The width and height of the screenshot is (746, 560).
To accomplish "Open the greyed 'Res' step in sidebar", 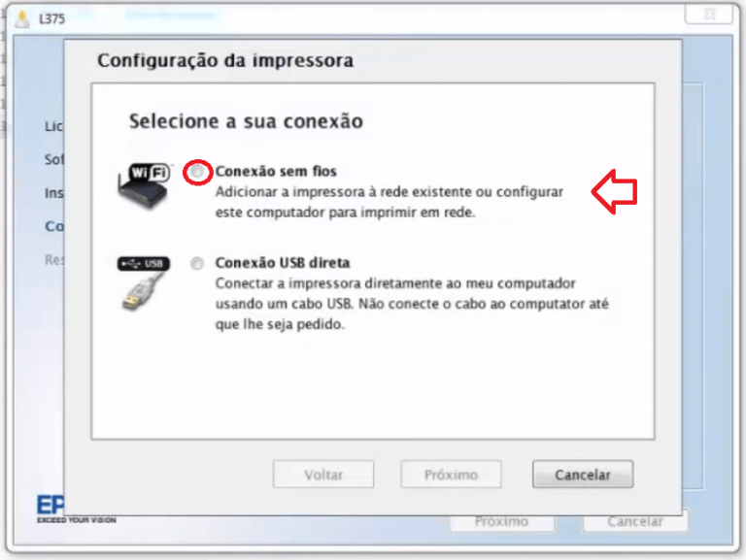I will pos(53,259).
